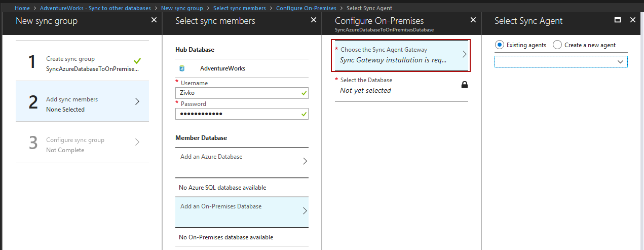The width and height of the screenshot is (644, 250).
Task: Open AdventureWorks - Sync to other databases breadcrumb
Action: (95, 8)
